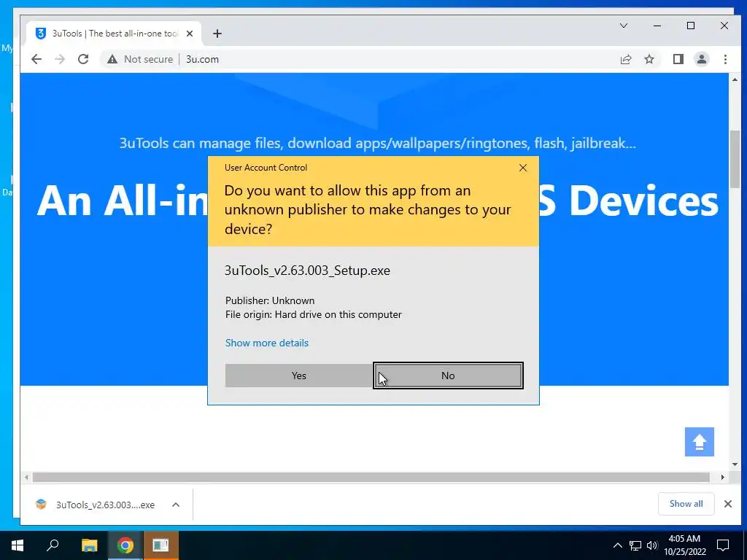
Task: Reload the 3u.com page
Action: 83,59
